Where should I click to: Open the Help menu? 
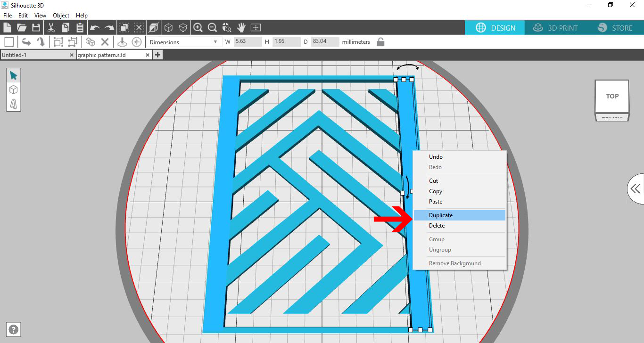(82, 16)
